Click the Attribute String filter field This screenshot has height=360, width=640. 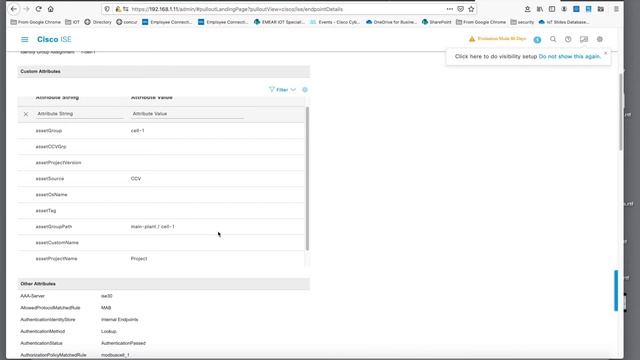coord(80,114)
